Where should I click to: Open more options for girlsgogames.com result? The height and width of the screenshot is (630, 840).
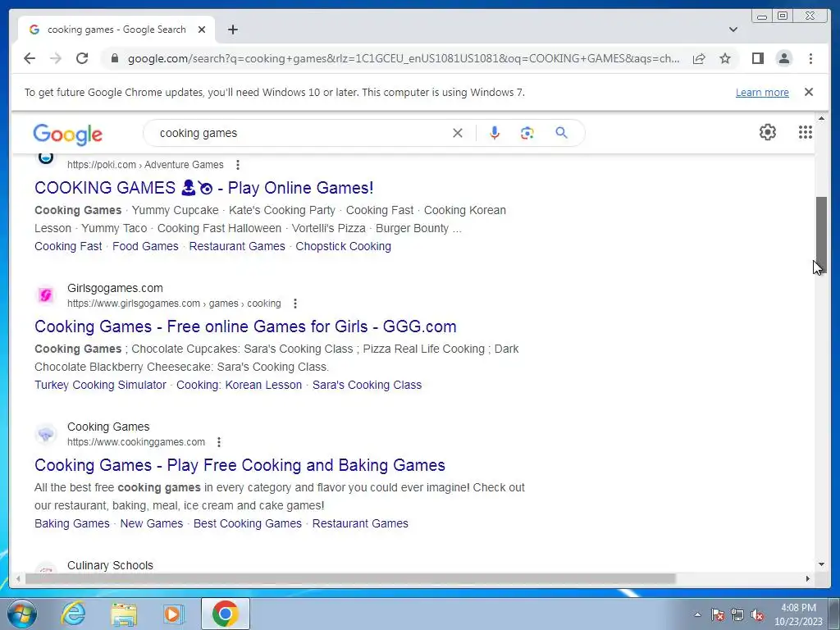click(x=295, y=304)
